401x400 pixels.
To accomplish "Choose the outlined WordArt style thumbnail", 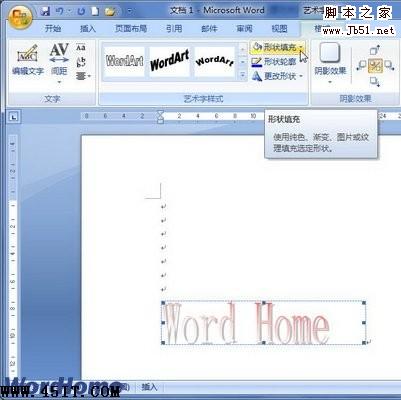I will [x=124, y=62].
